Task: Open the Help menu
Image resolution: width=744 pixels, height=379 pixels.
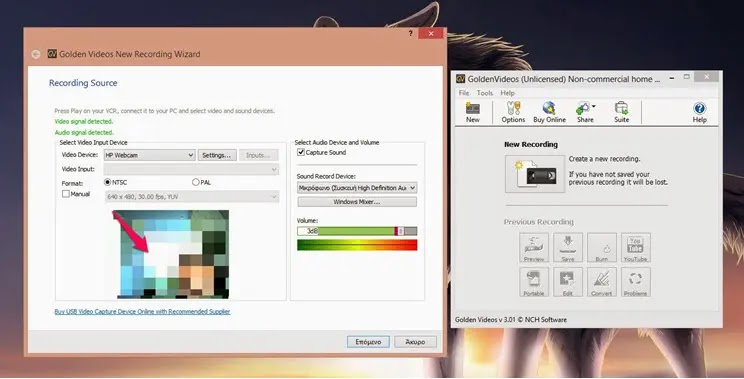Action: pyautogui.click(x=507, y=93)
